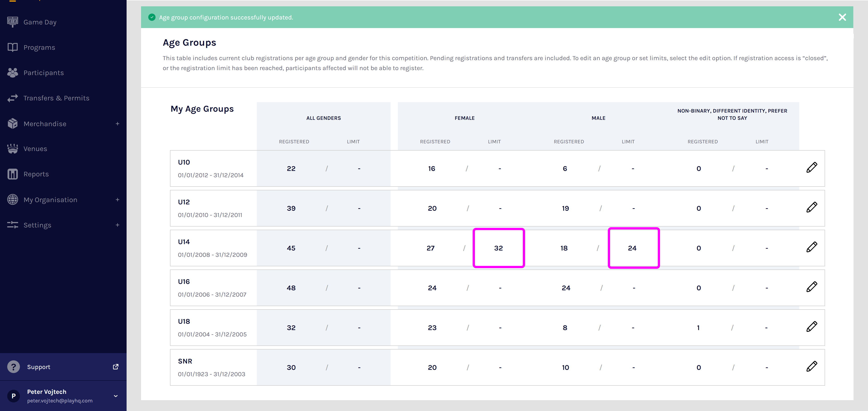Click the SNR row edit pencil

point(811,366)
